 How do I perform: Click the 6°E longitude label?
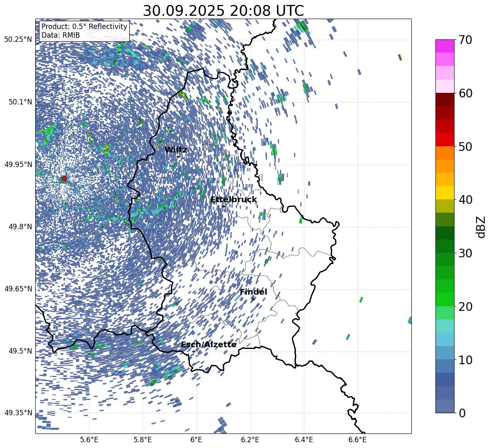196,440
